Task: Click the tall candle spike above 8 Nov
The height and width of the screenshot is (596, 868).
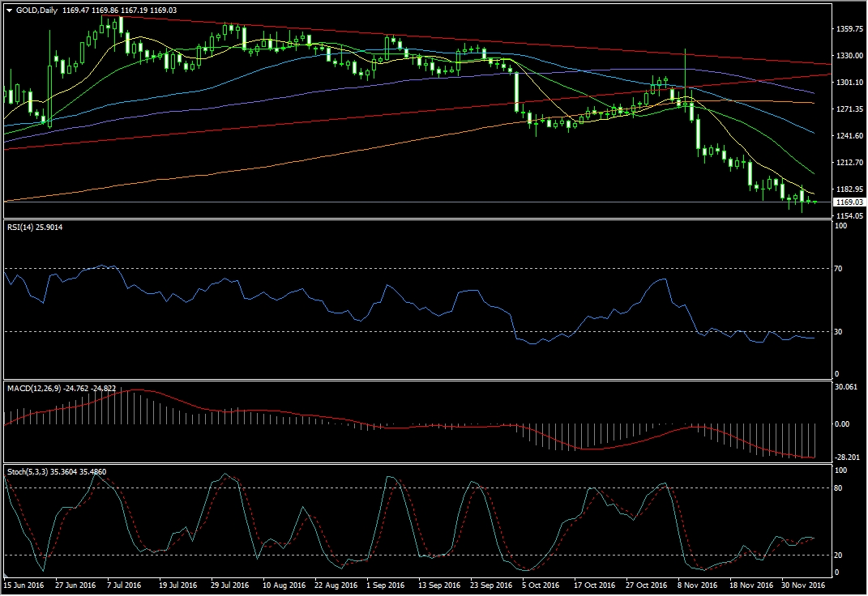Action: point(686,65)
